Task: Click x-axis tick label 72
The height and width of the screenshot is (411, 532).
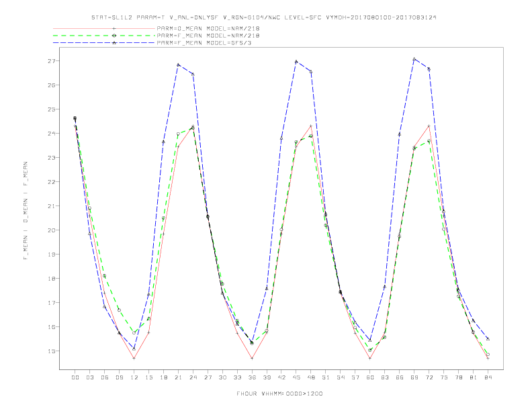Action: [429, 377]
